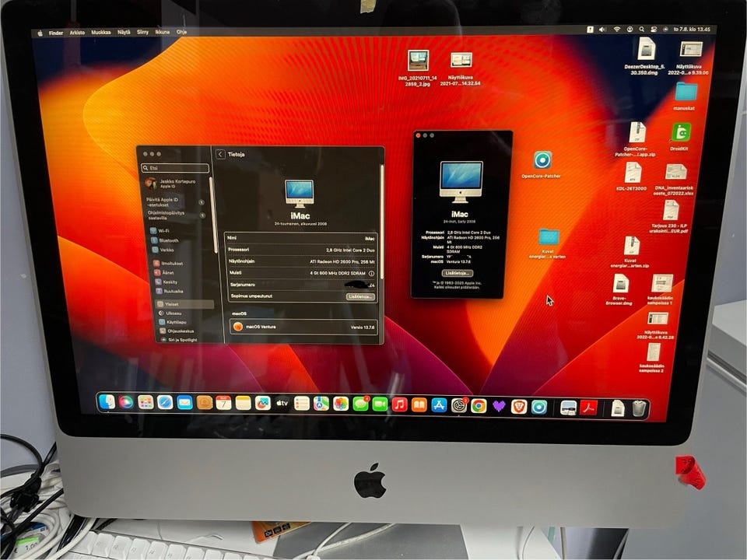Screen dimensions: 747x560
Task: Open the Siirry menu
Action: click(x=142, y=32)
